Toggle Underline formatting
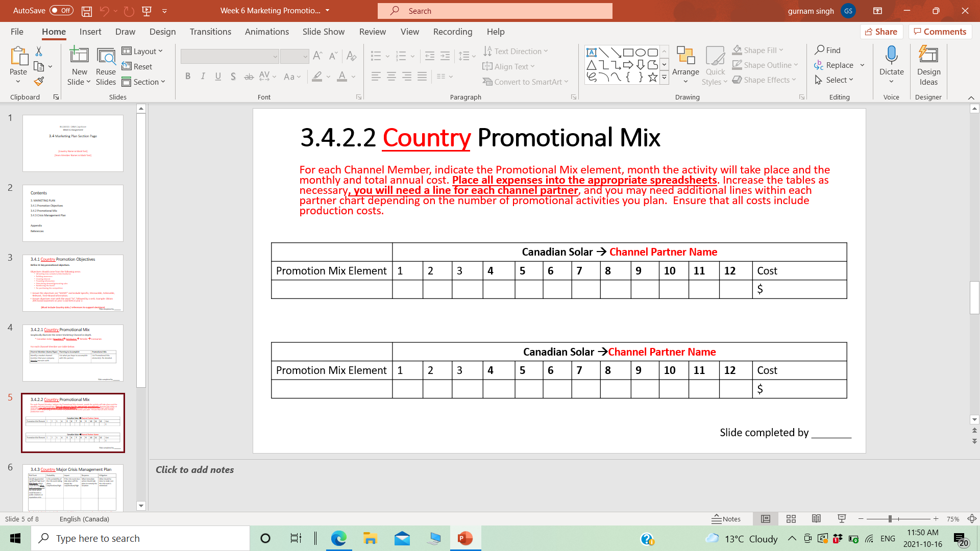 click(x=218, y=77)
